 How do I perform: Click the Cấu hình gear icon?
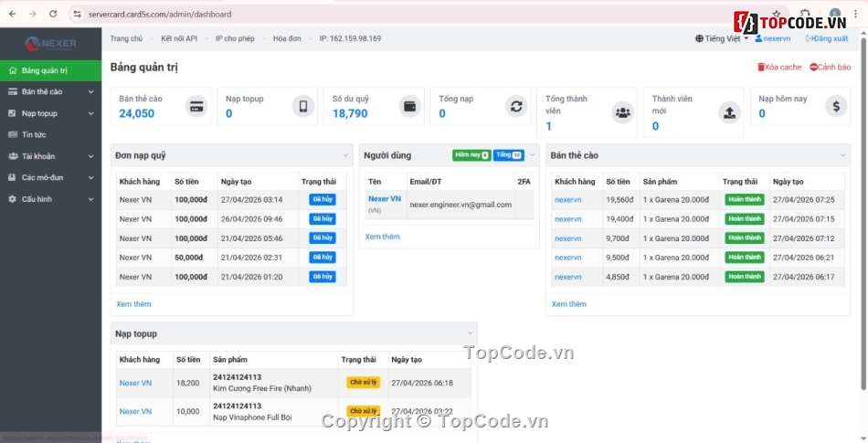[x=13, y=199]
